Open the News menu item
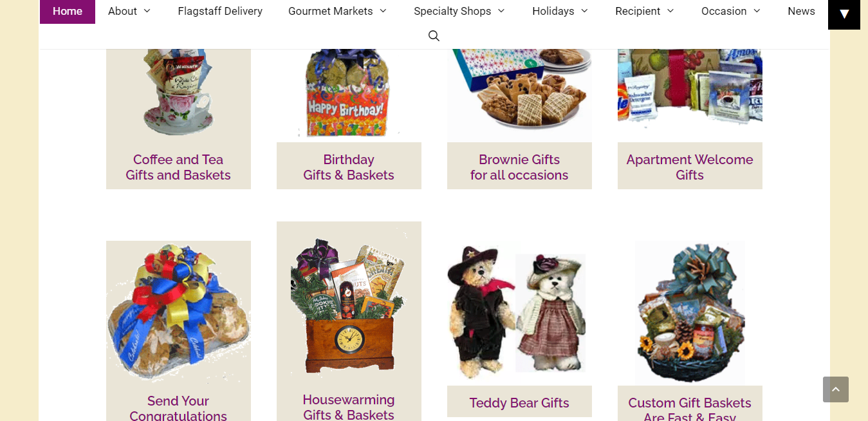The image size is (868, 421). [x=801, y=11]
